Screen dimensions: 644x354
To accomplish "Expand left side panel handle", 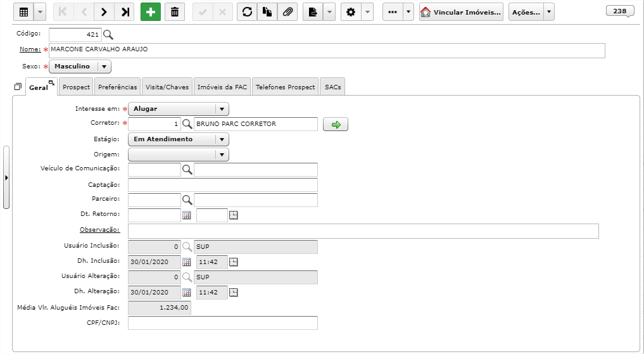I will tap(6, 177).
